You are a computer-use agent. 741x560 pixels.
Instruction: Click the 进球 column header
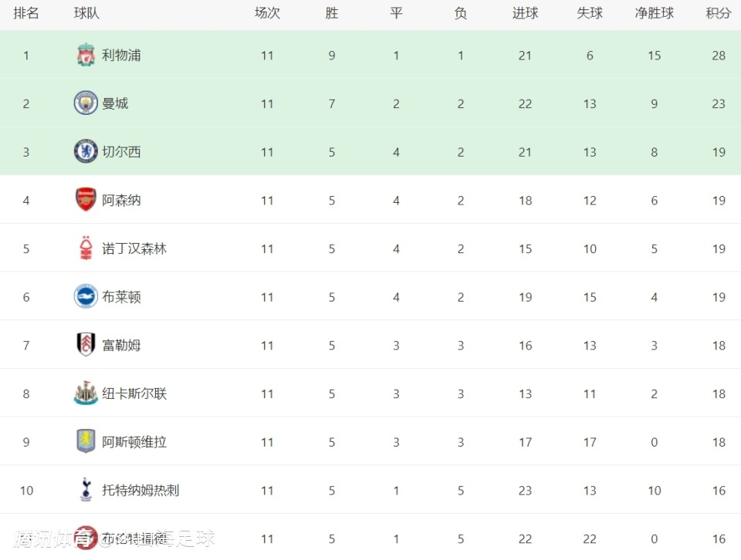pyautogui.click(x=525, y=13)
